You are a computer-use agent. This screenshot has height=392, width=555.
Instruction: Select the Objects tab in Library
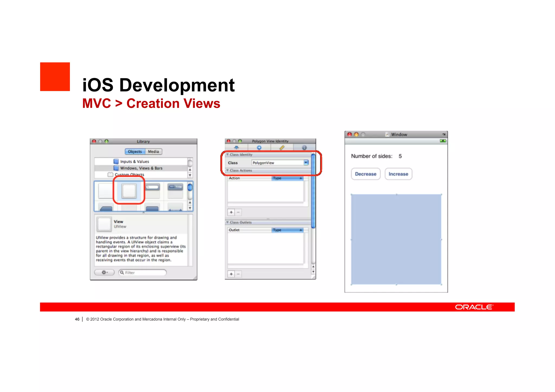(x=135, y=151)
